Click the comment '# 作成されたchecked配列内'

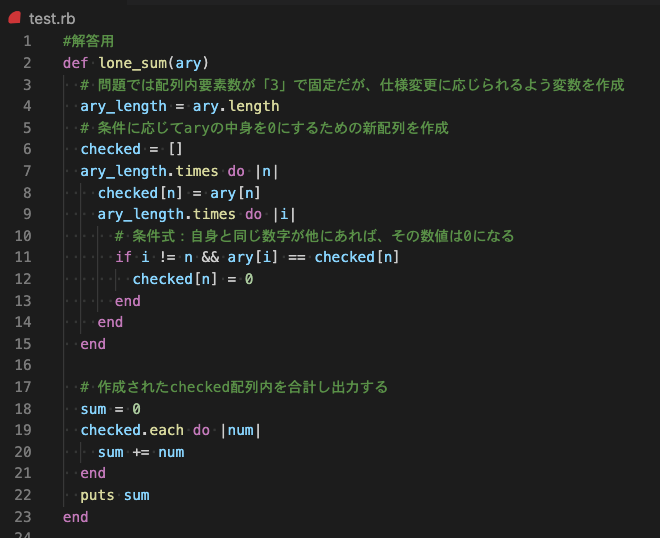[x=234, y=387]
